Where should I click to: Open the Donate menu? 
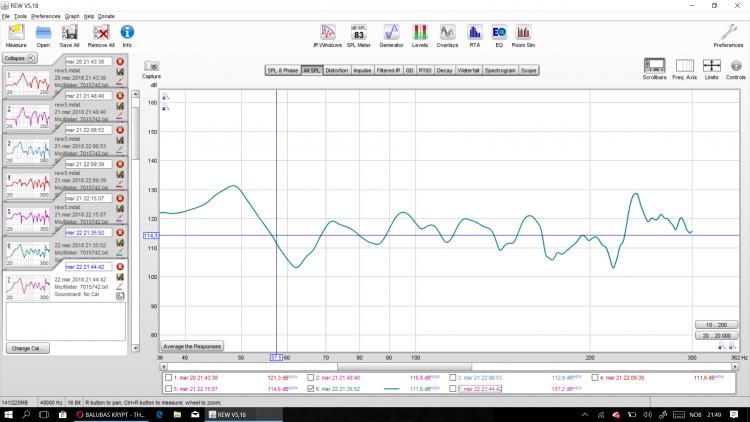pos(106,16)
